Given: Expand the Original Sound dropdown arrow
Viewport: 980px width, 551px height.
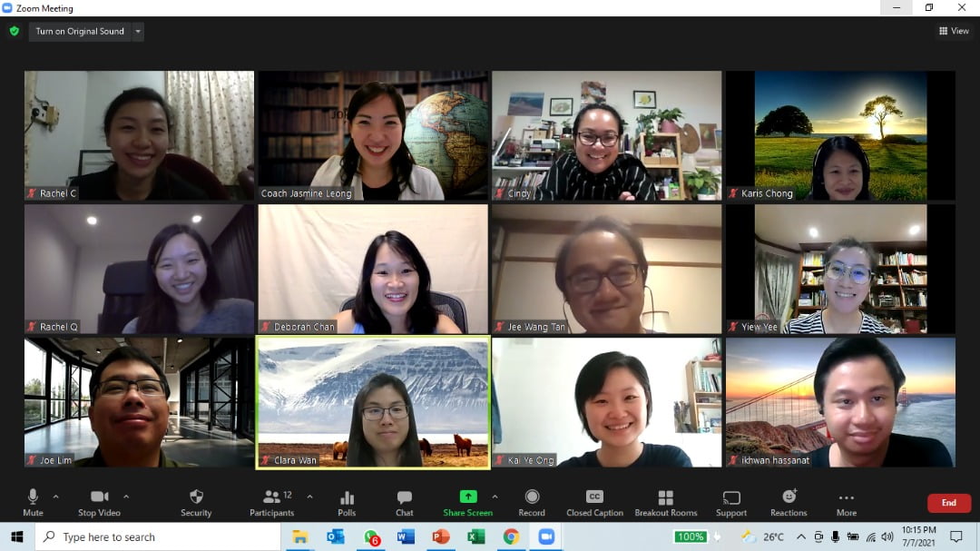Looking at the screenshot, I should (x=138, y=31).
